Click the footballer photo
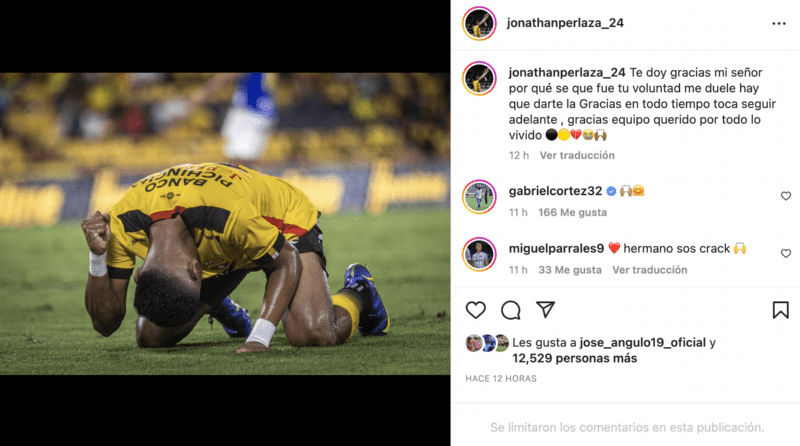This screenshot has width=800, height=446. [x=225, y=224]
